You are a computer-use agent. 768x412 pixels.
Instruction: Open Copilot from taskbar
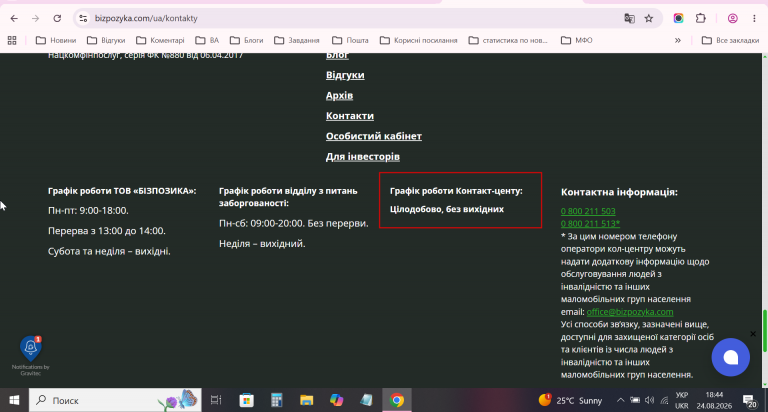(336, 400)
